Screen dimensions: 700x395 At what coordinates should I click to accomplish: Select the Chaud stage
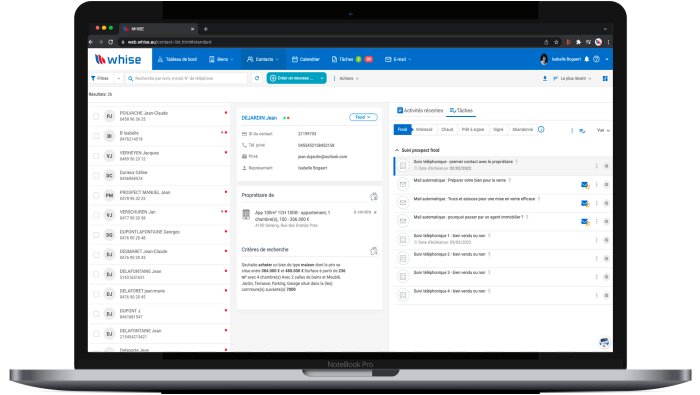(x=447, y=129)
